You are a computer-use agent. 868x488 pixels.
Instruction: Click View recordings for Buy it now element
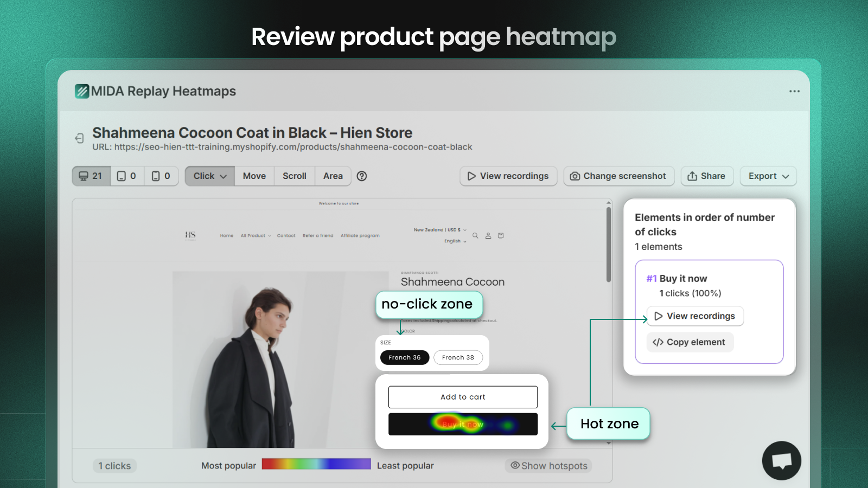(x=695, y=316)
